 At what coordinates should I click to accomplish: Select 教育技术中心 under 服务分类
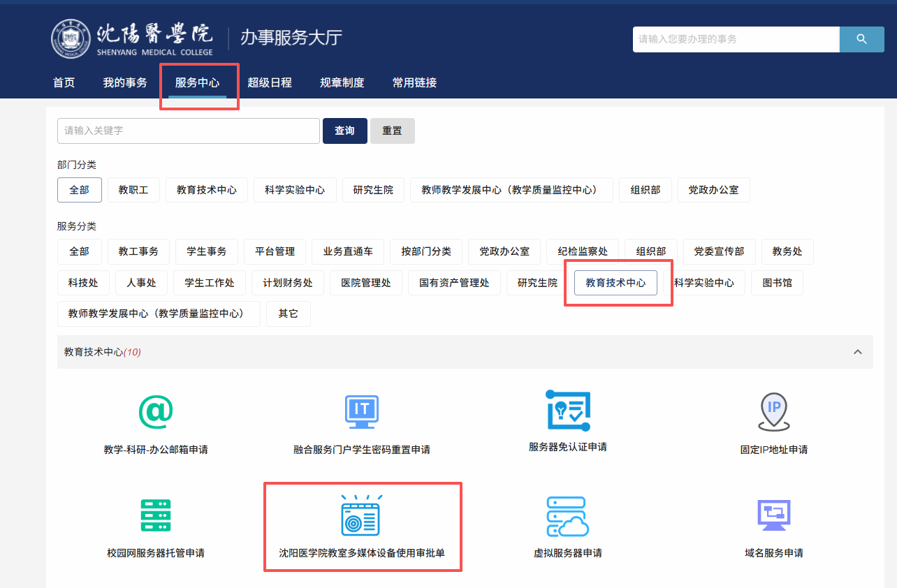coord(615,283)
